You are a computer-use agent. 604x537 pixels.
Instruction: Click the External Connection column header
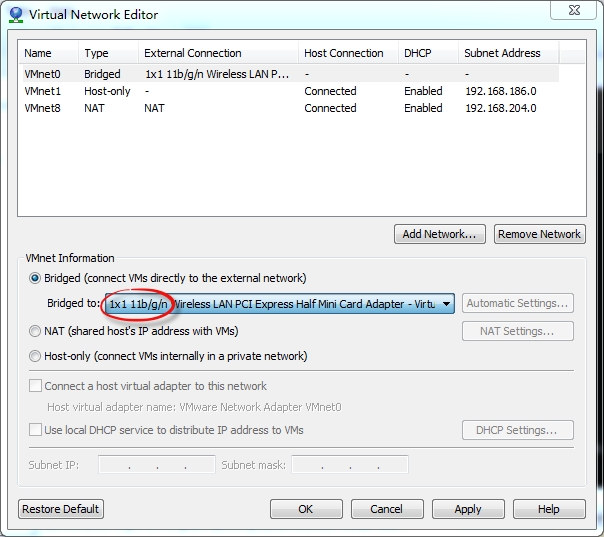coord(218,53)
